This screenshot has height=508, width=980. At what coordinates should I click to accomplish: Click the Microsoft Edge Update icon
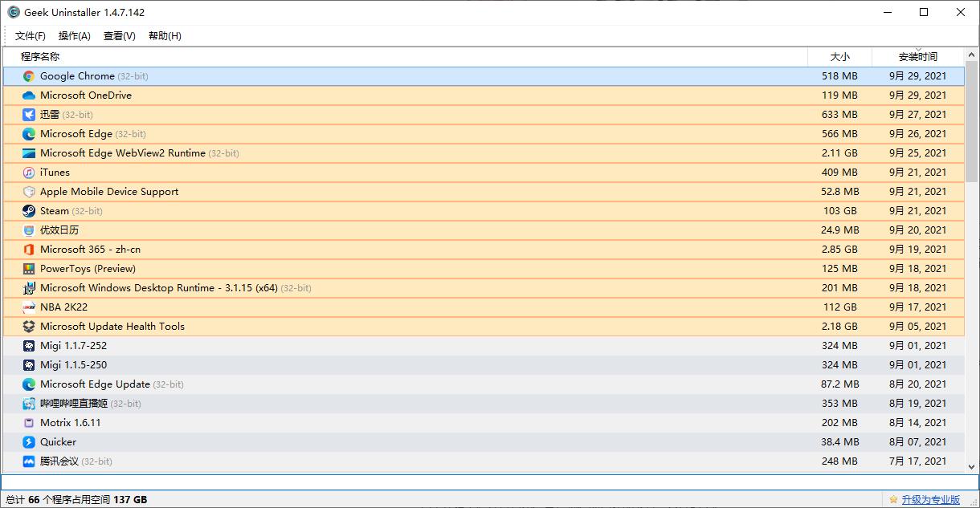pos(29,384)
